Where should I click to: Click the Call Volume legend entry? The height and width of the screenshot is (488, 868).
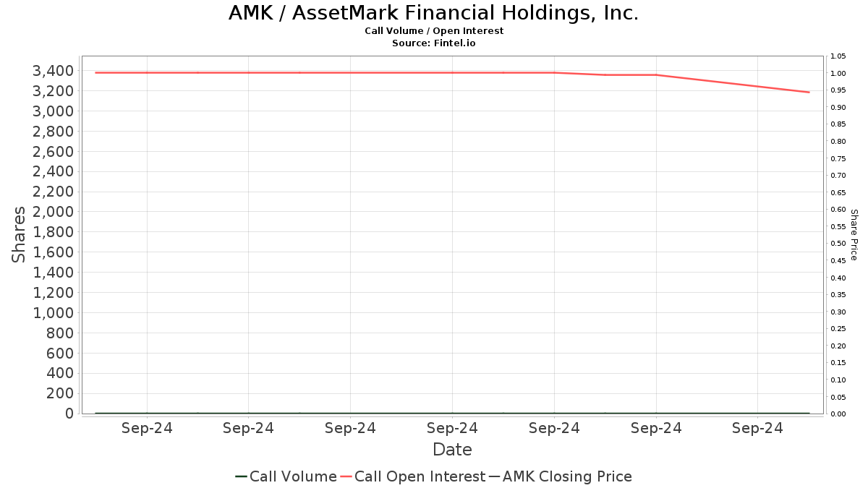click(x=286, y=476)
